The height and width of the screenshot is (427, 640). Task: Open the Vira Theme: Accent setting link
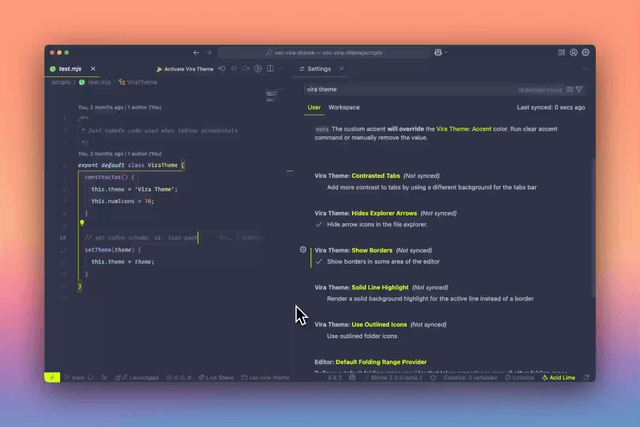[464, 129]
